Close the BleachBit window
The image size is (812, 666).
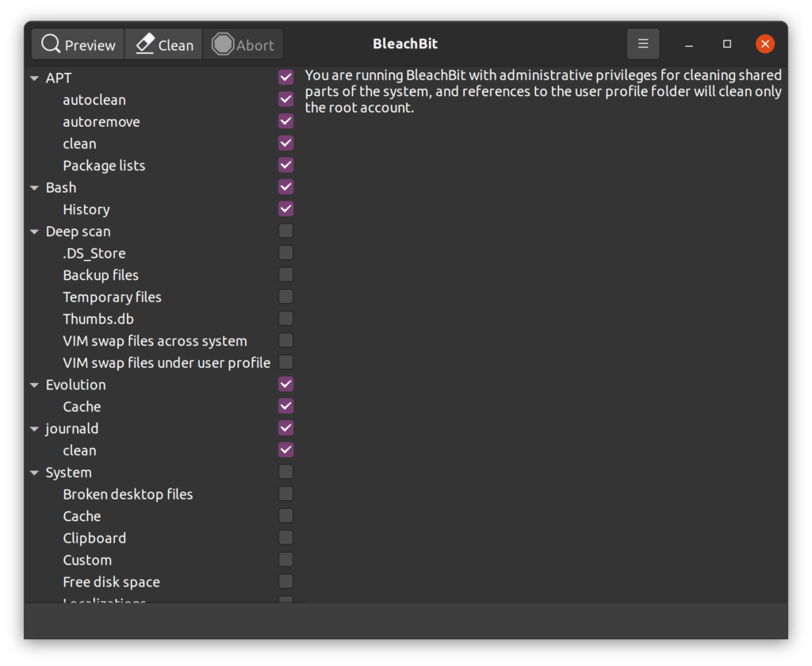(765, 44)
